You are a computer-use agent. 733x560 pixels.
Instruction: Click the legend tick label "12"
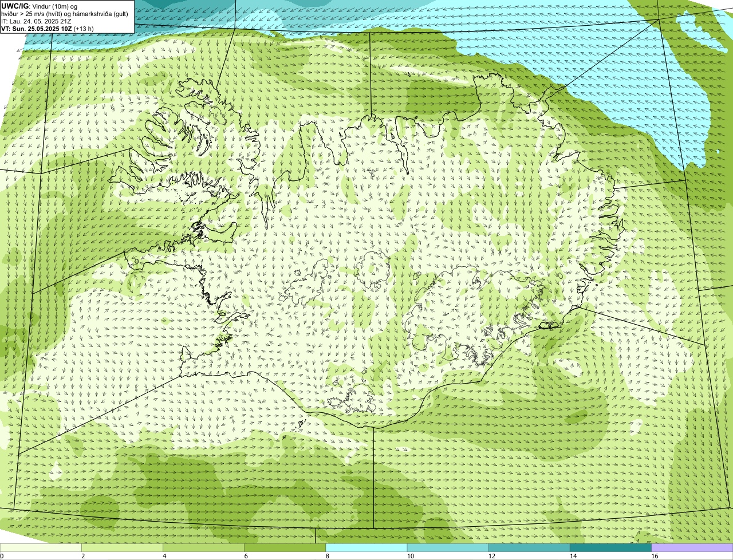pyautogui.click(x=492, y=556)
